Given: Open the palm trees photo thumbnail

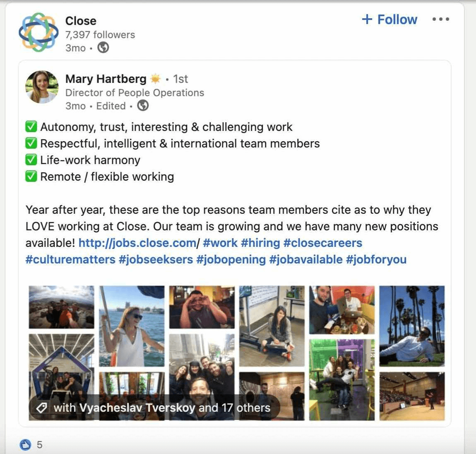Looking at the screenshot, I should click(413, 325).
